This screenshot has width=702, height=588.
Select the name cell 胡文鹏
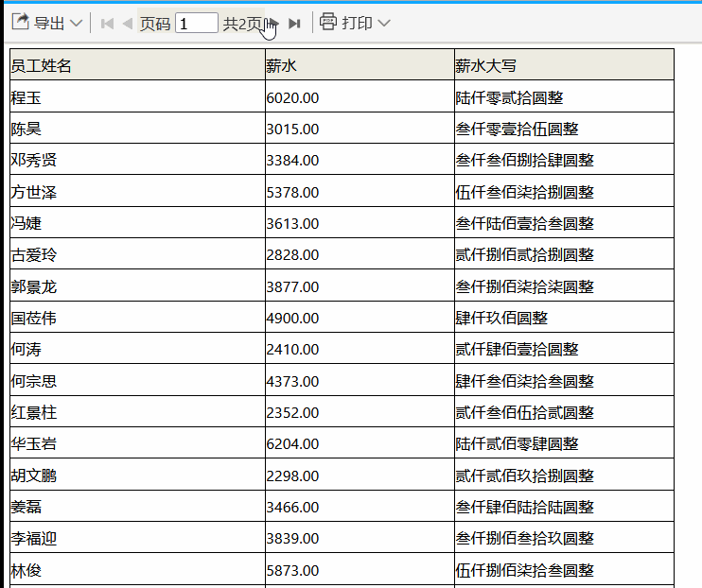point(137,475)
